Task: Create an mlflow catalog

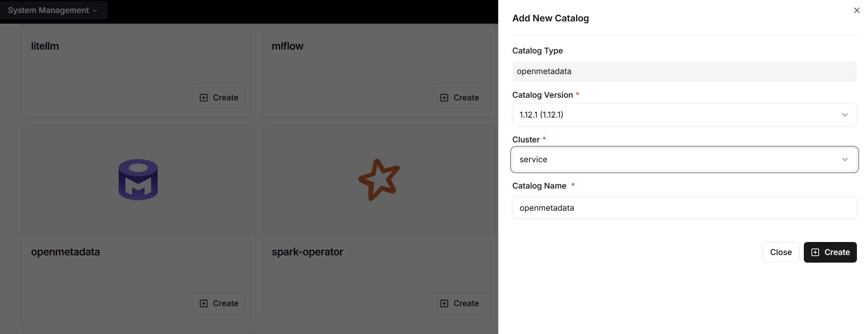Action: tap(459, 98)
